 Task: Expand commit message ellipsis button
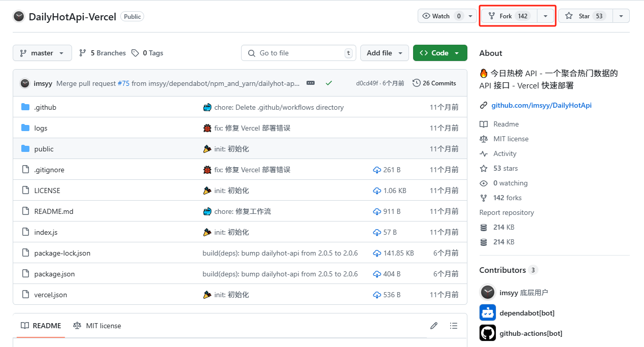click(311, 83)
